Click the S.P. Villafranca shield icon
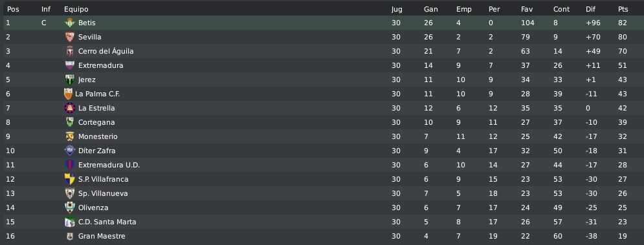This screenshot has height=245, width=644. coord(70,179)
